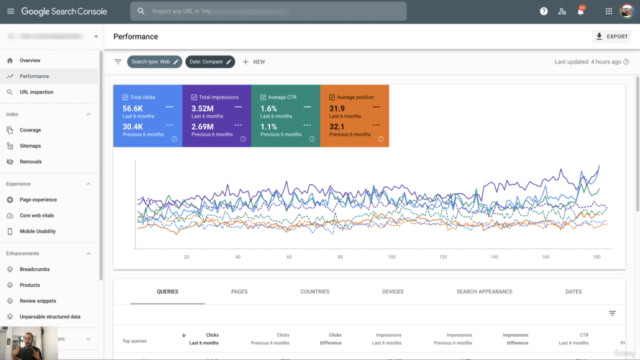Click the Page experience icon
Viewport: 640px width, 360px height.
coord(10,200)
